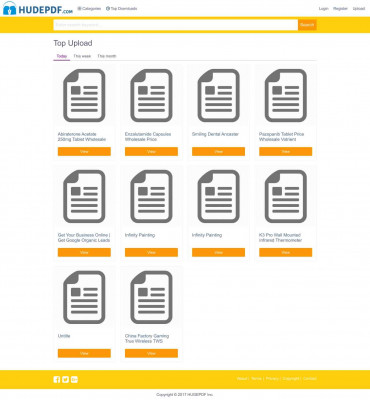
Task: Click View under China Factory Gaming TWS
Action: (151, 353)
